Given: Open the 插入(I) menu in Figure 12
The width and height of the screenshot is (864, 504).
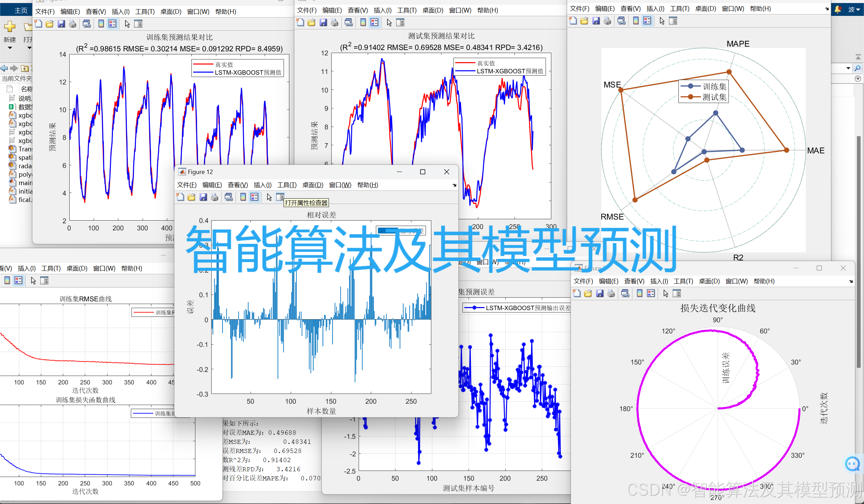Looking at the screenshot, I should pos(262,185).
